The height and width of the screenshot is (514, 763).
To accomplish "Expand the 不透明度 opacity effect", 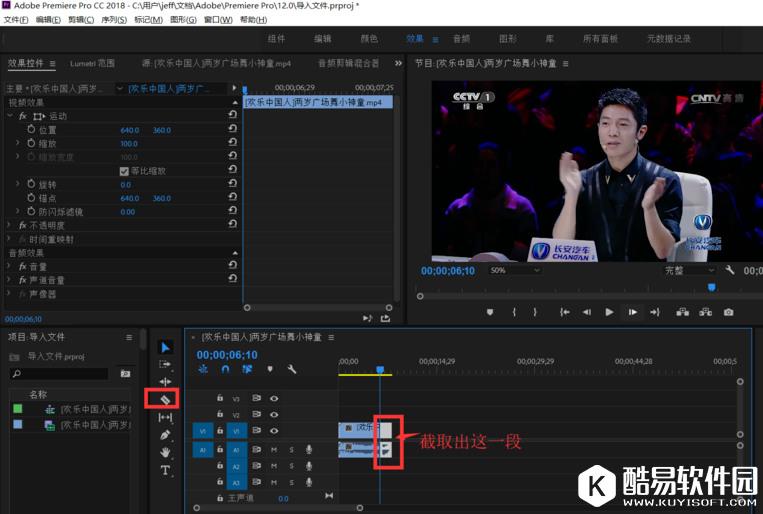I will point(10,226).
